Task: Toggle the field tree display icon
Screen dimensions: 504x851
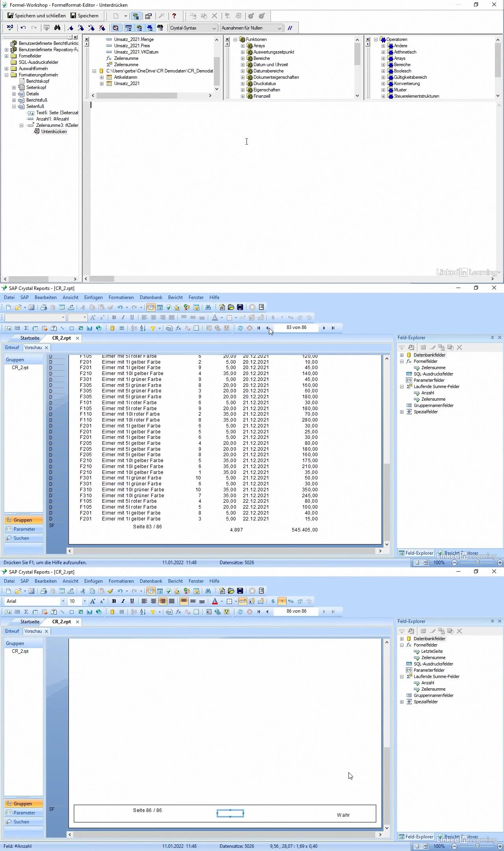Action: coord(129,28)
